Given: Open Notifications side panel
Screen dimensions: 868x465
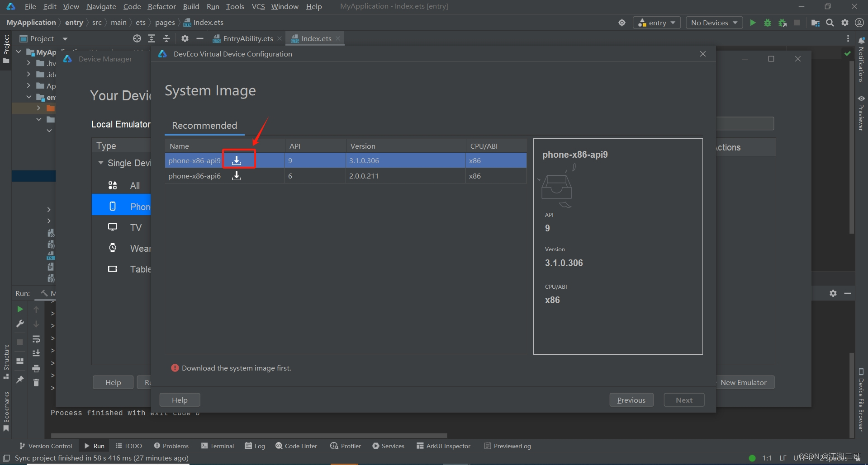Looking at the screenshot, I should click(x=861, y=60).
